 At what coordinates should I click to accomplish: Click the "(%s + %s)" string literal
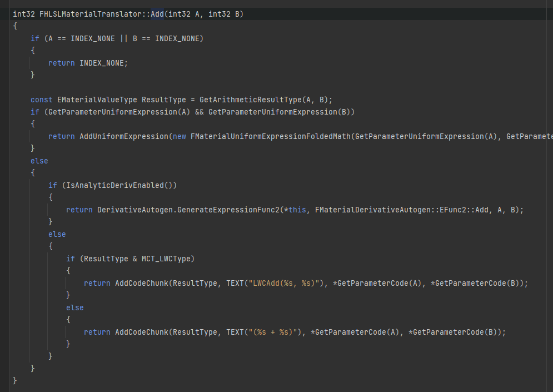tap(273, 332)
